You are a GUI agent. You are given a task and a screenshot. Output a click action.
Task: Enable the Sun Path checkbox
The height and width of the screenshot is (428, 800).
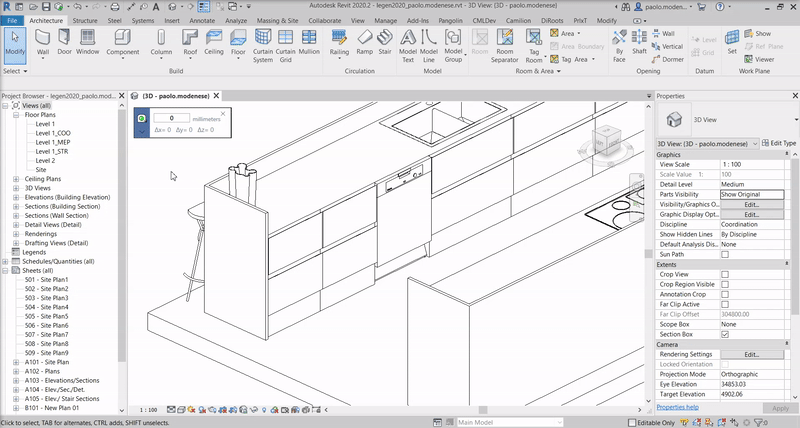725,254
